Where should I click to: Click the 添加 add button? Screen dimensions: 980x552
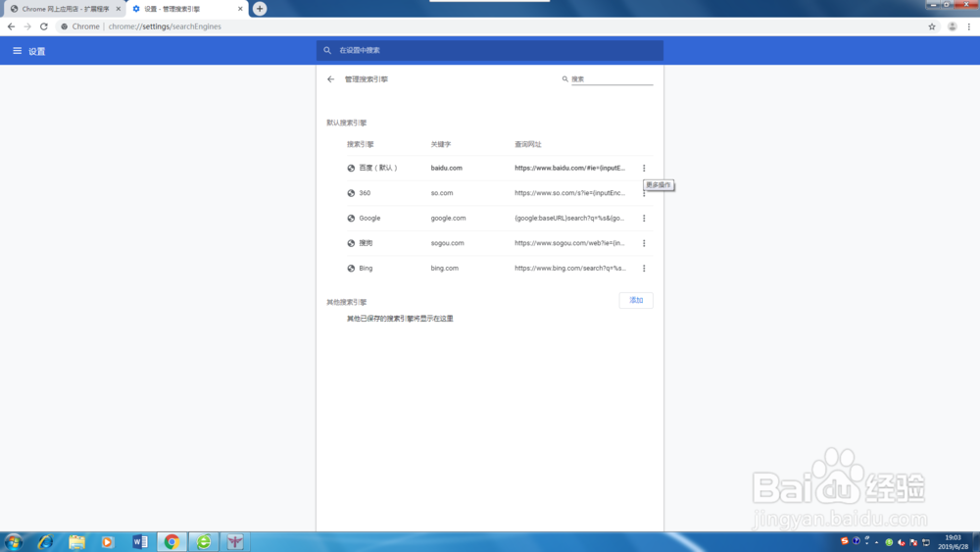[636, 300]
